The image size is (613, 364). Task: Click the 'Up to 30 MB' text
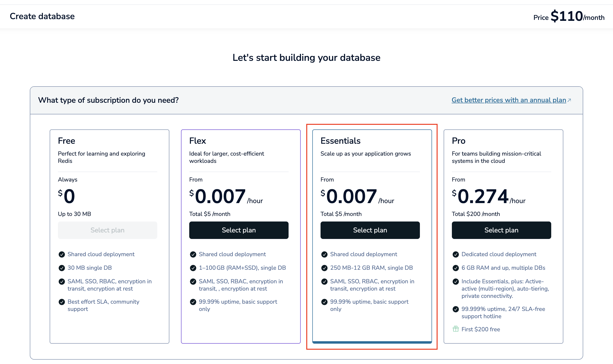click(x=74, y=214)
